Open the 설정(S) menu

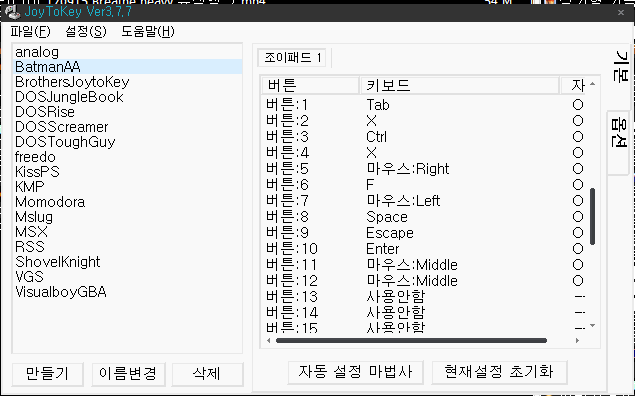tap(86, 32)
